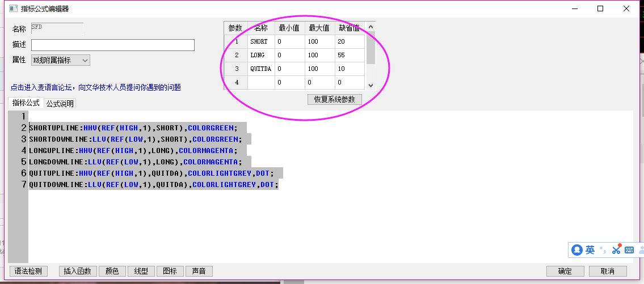This screenshot has width=644, height=284.
Task: Click the LONGDOWNLINE formula line
Action: pos(136,162)
